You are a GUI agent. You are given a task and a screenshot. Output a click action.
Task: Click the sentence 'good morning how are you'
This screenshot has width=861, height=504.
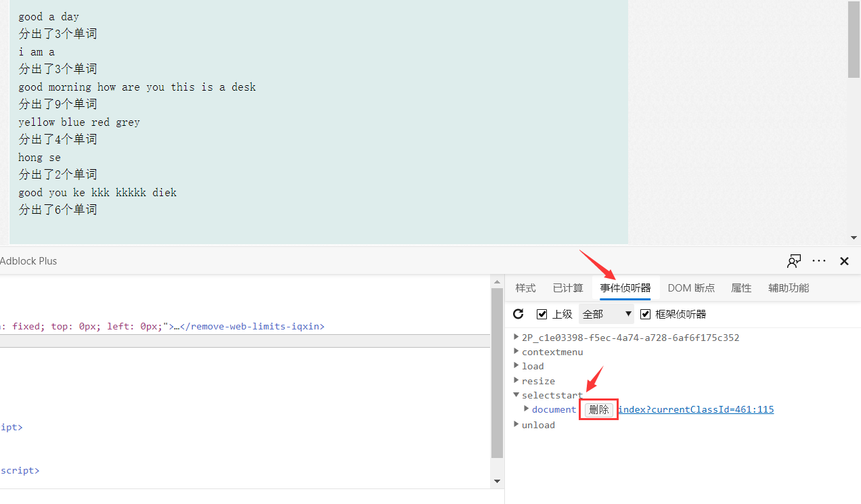coord(92,87)
